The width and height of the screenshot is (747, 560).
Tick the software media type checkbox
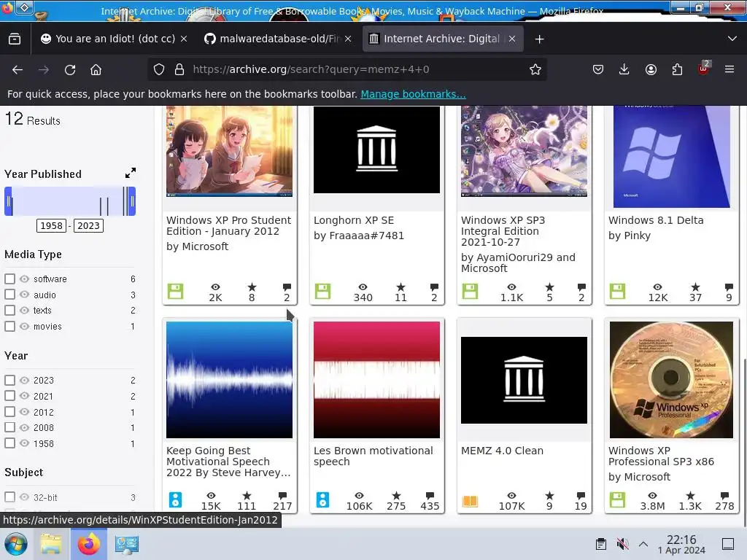point(9,279)
